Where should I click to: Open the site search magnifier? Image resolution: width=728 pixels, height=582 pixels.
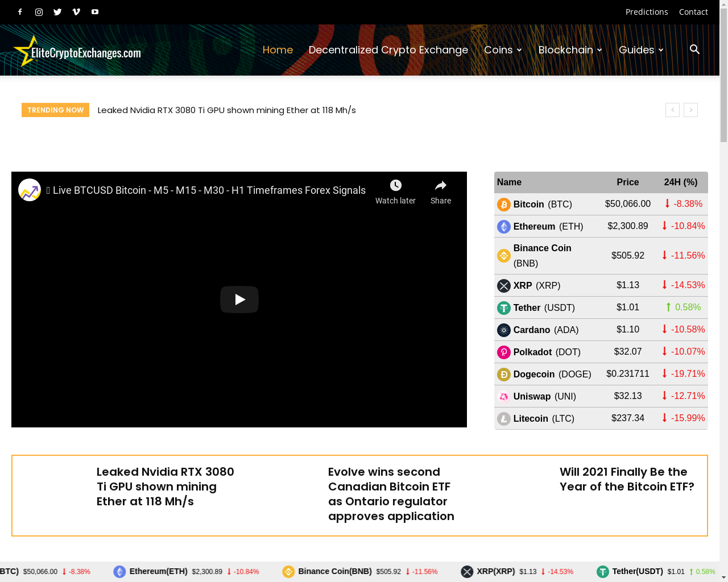click(694, 49)
